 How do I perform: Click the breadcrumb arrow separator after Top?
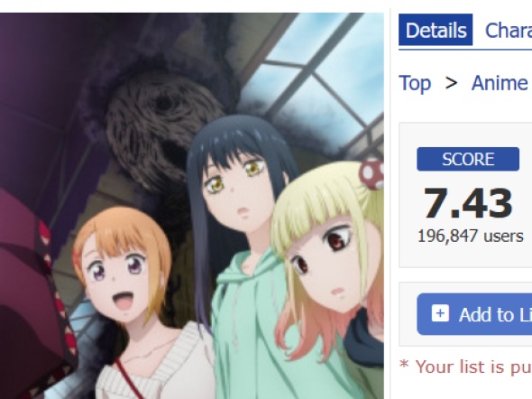click(451, 83)
